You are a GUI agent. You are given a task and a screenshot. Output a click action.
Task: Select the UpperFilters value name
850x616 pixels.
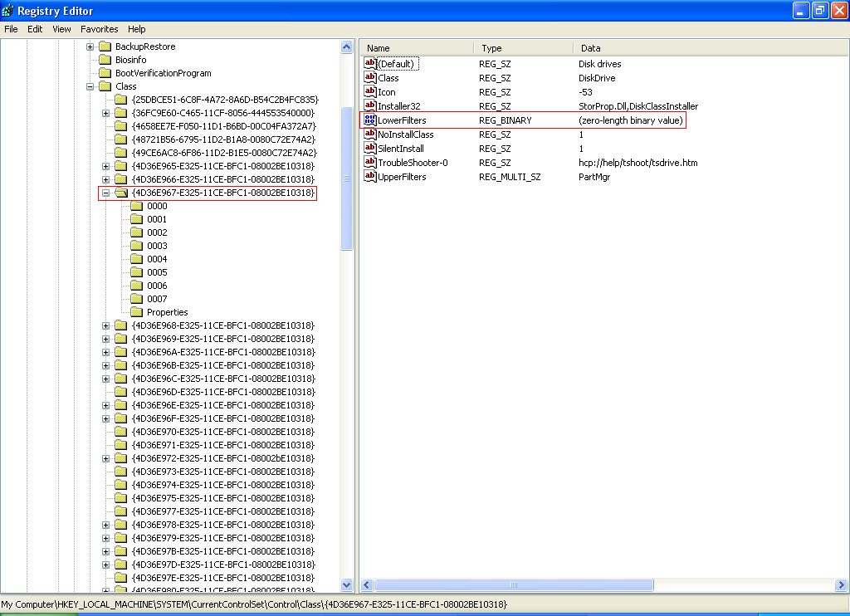[x=402, y=177]
